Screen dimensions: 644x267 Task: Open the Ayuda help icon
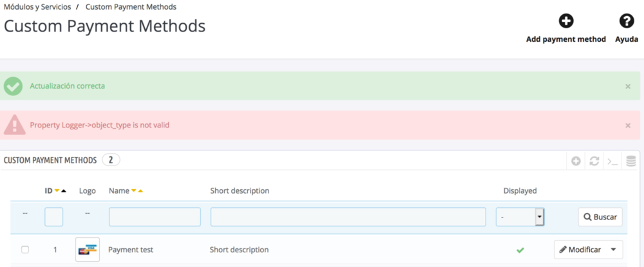(x=626, y=21)
